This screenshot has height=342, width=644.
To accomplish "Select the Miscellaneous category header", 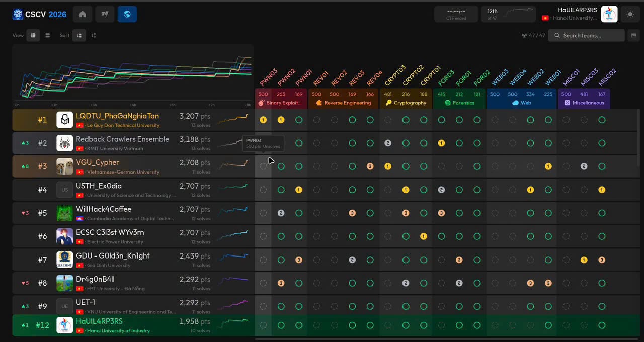I will click(584, 103).
